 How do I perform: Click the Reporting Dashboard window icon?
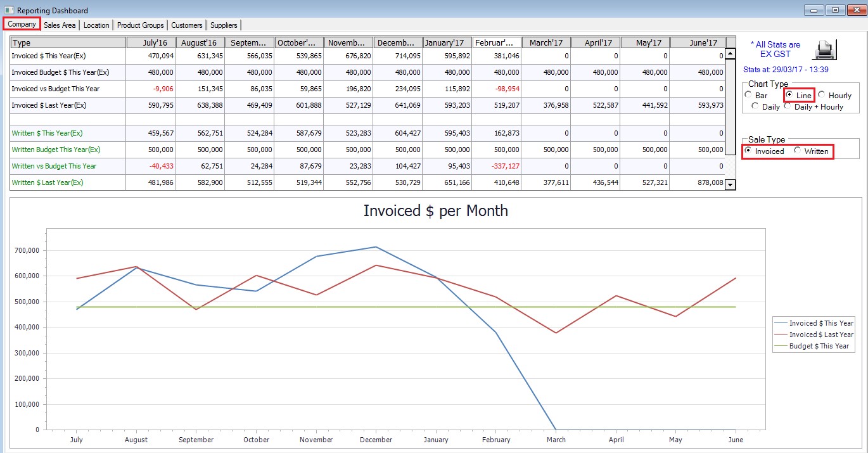point(9,11)
